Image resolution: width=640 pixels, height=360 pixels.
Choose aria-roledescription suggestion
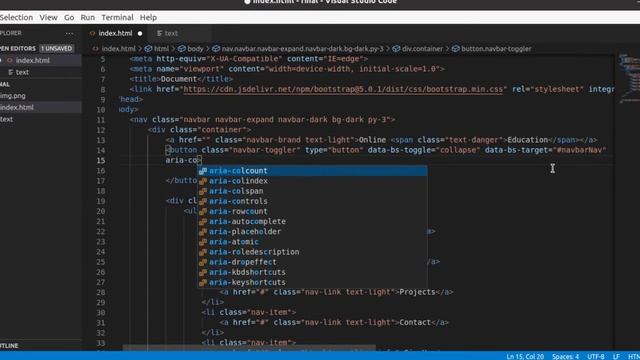pyautogui.click(x=313, y=252)
